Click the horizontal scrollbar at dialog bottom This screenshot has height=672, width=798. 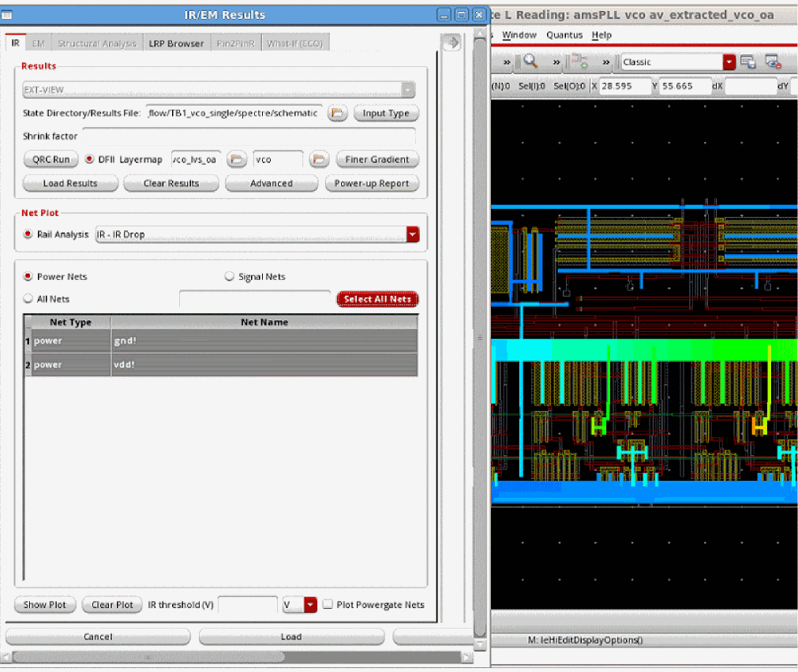click(x=148, y=656)
